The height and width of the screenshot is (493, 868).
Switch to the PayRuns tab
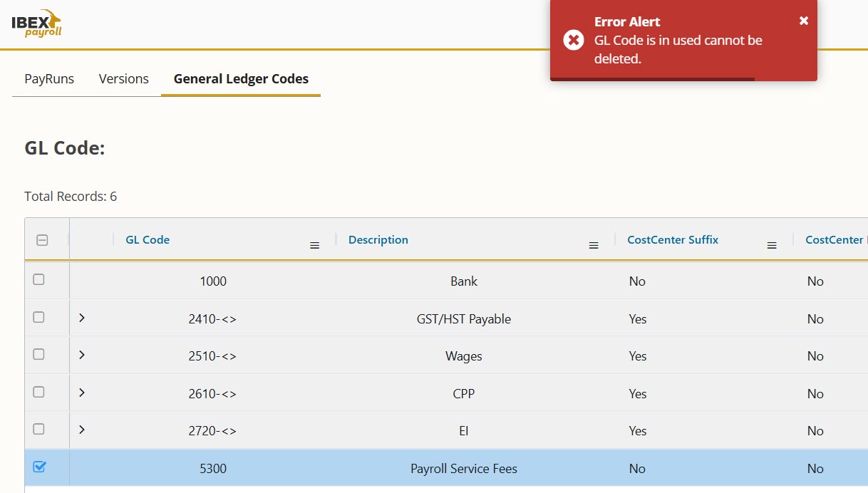click(x=49, y=78)
